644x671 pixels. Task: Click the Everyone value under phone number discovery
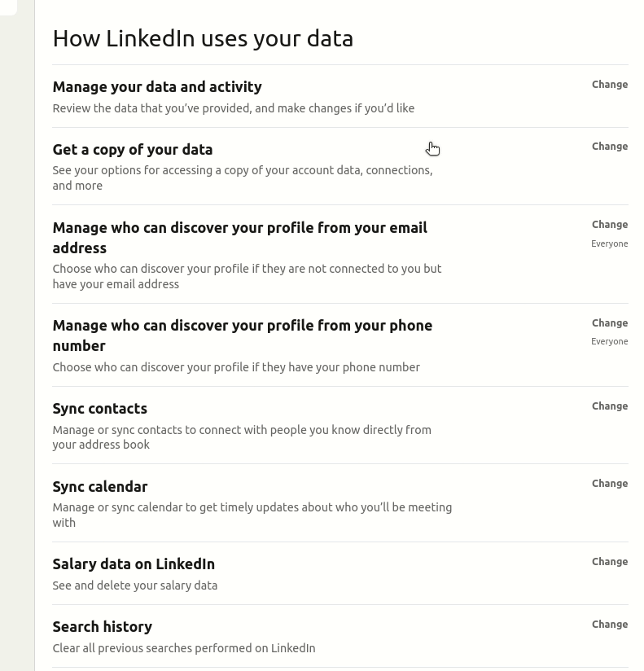(x=609, y=342)
